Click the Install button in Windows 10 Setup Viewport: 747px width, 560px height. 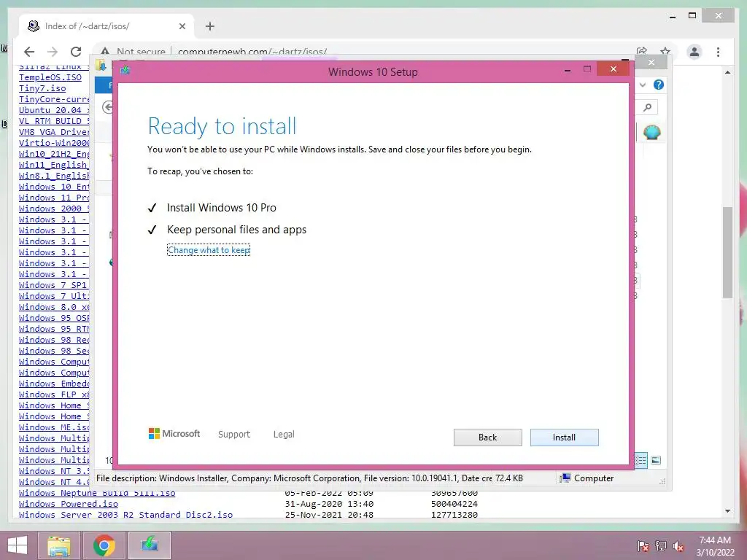click(564, 437)
